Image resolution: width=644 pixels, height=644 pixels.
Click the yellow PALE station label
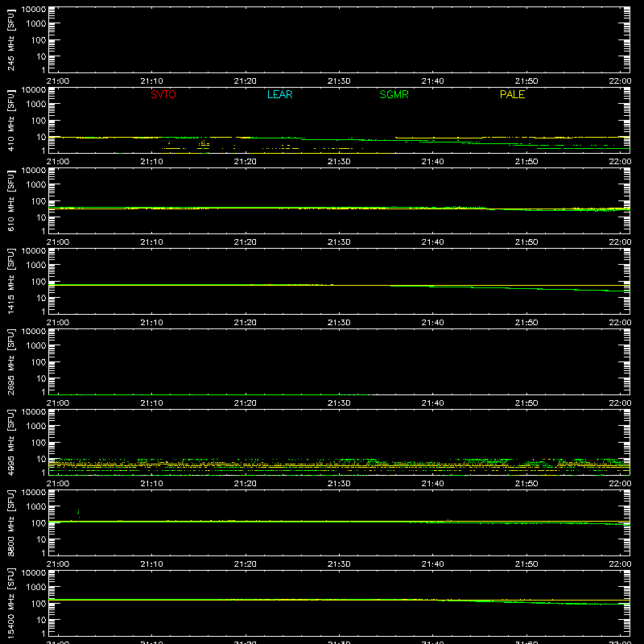tap(512, 94)
